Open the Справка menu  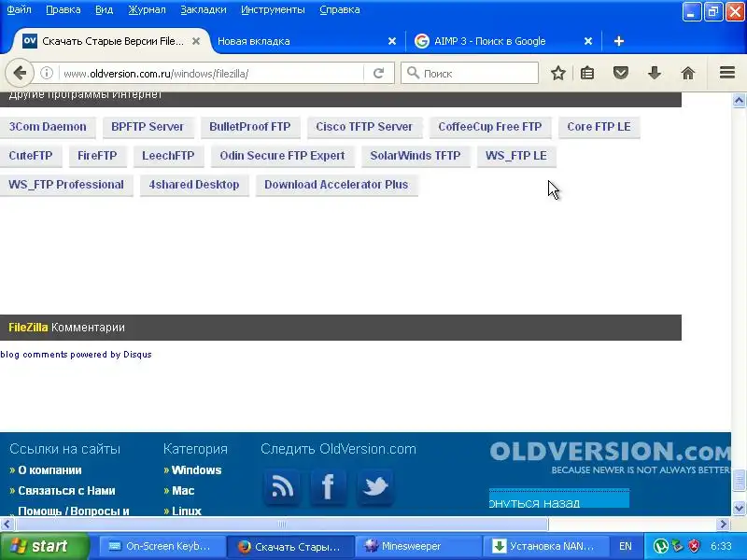(339, 10)
